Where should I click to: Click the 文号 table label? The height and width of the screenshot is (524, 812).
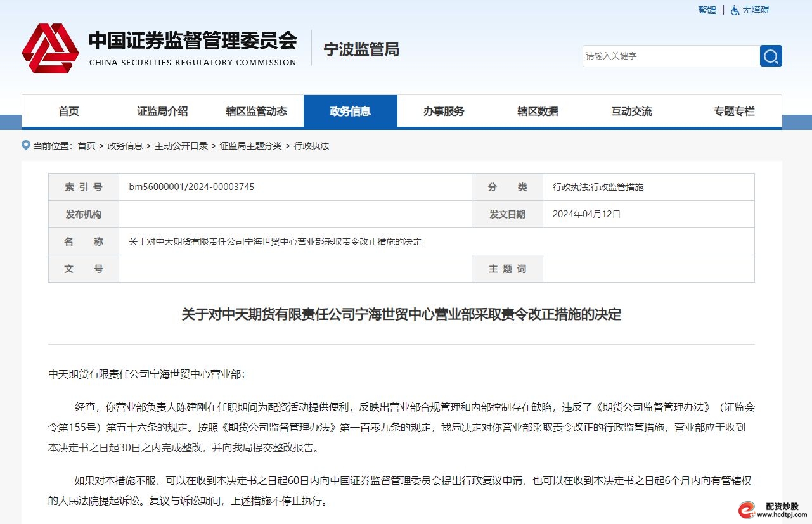click(x=84, y=269)
